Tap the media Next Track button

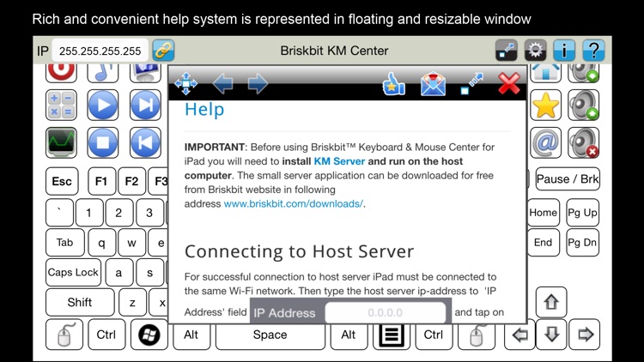(x=145, y=105)
